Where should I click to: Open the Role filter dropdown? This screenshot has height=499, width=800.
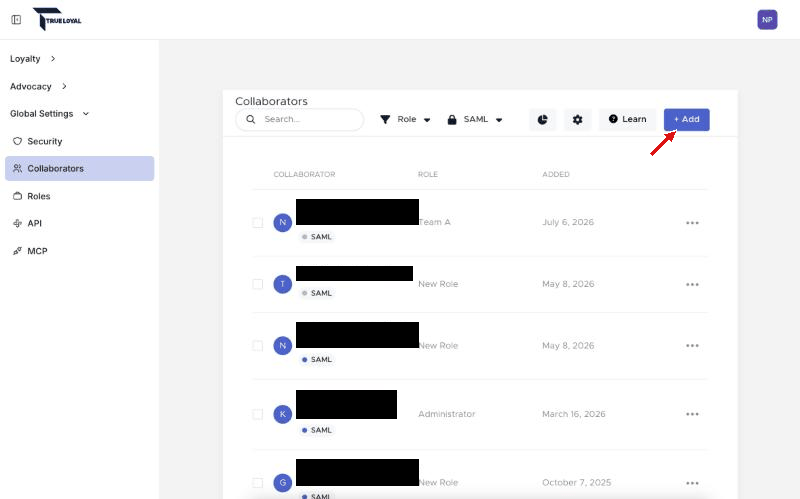click(x=406, y=119)
